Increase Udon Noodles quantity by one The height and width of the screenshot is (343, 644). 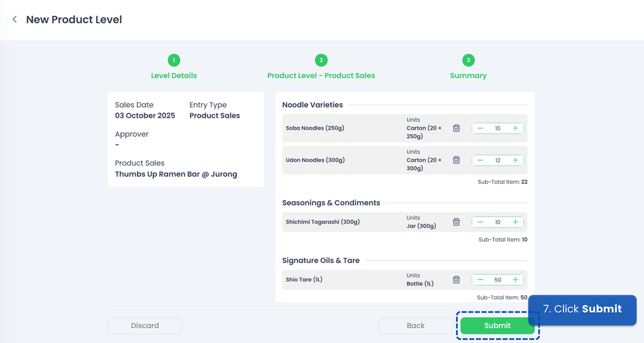pos(515,160)
